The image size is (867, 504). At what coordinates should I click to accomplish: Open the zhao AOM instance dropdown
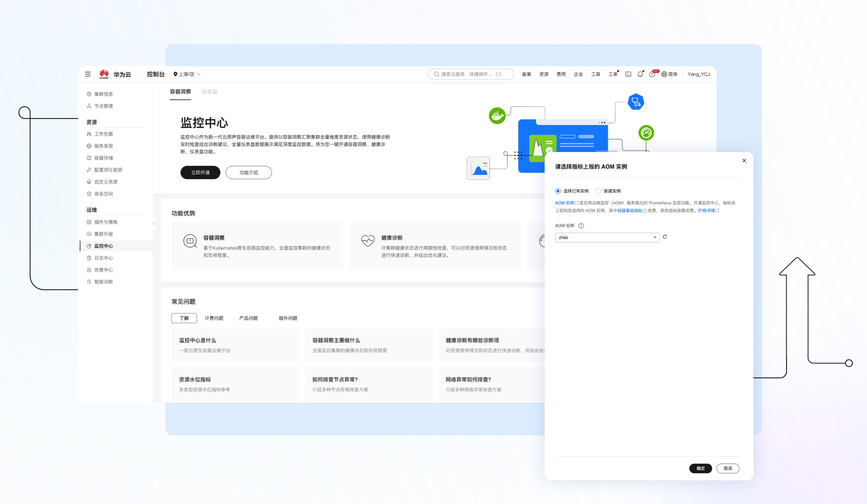(607, 237)
